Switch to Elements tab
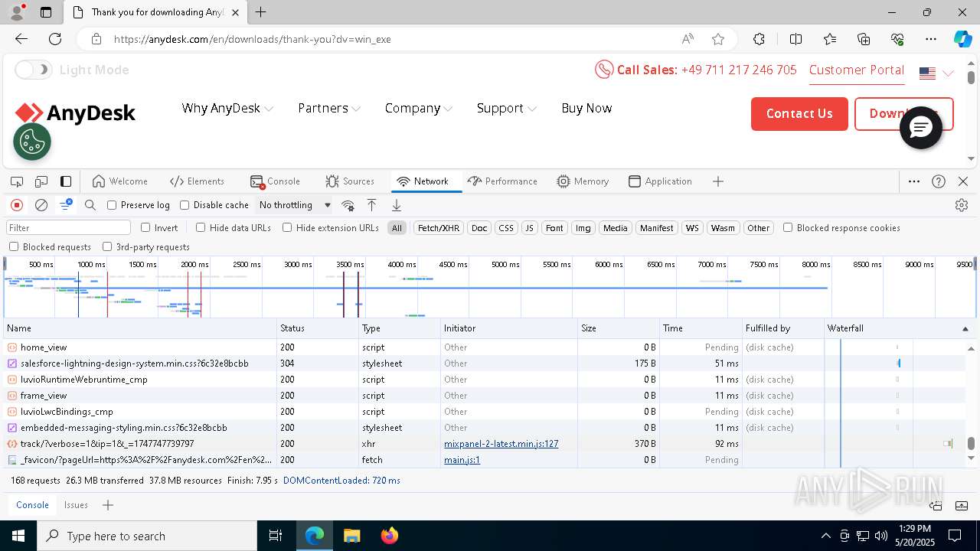980x551 pixels. point(197,181)
